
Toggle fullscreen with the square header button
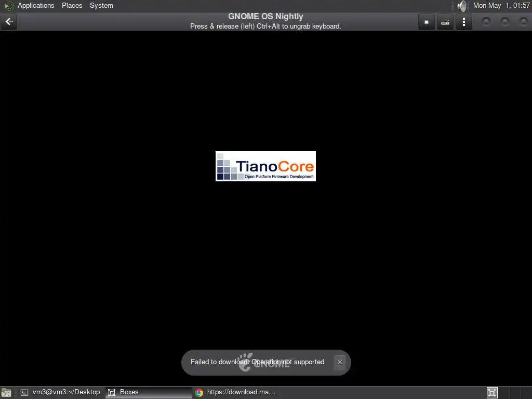[427, 22]
